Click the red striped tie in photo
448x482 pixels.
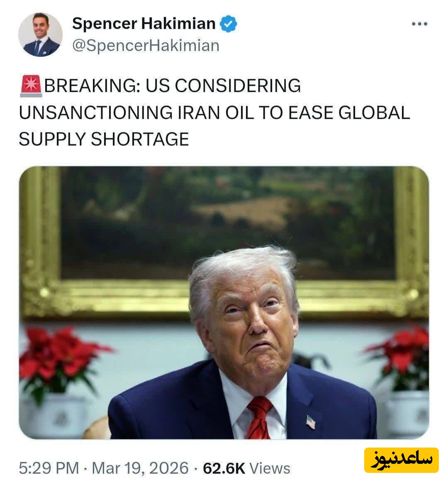point(260,418)
